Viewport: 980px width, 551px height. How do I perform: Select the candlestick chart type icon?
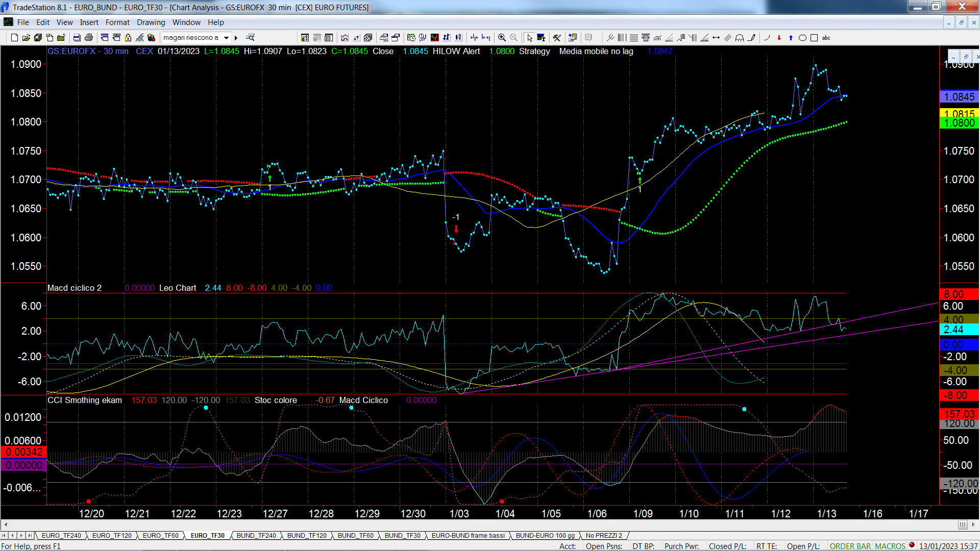pos(458,38)
